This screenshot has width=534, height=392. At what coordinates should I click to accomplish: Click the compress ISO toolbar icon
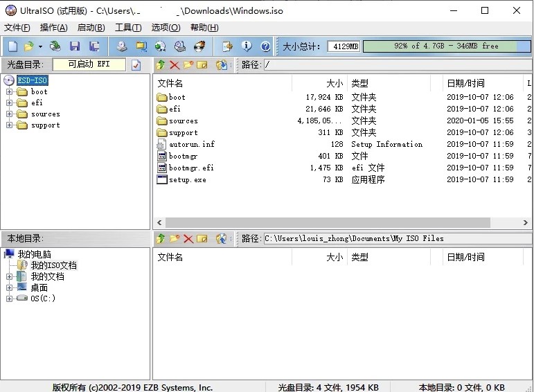[141, 46]
